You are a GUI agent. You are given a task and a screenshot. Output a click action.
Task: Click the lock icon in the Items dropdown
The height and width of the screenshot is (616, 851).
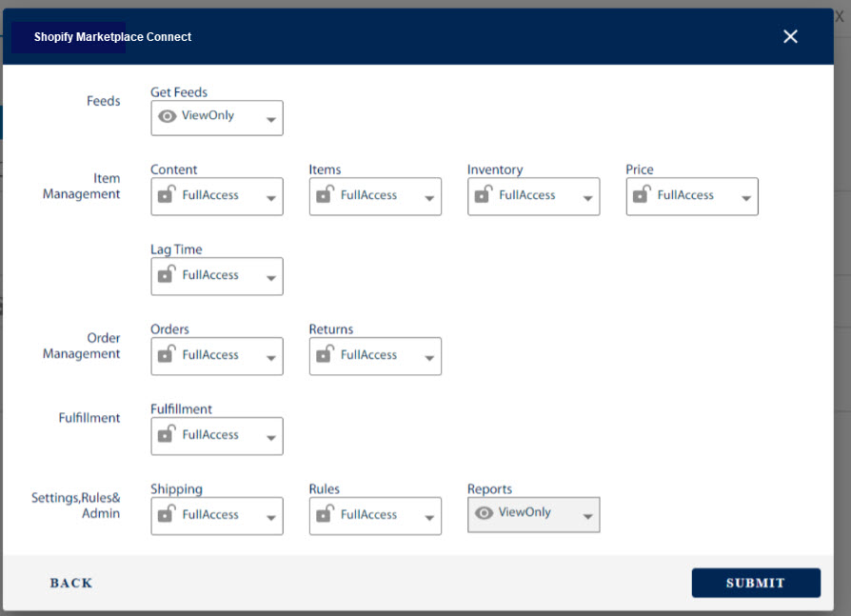326,195
